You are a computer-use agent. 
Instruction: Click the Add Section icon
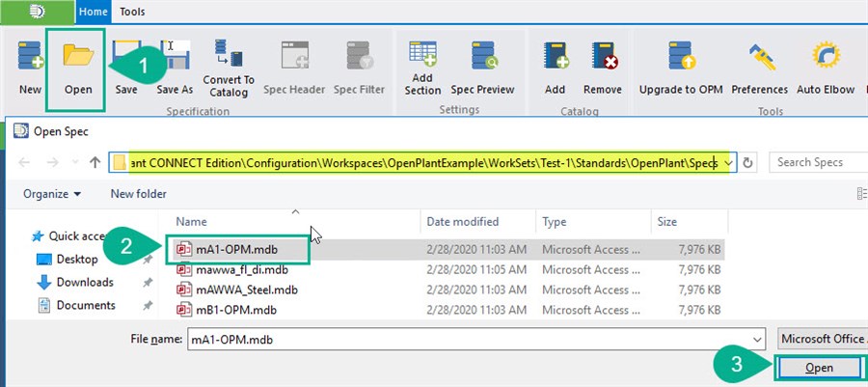point(422,54)
